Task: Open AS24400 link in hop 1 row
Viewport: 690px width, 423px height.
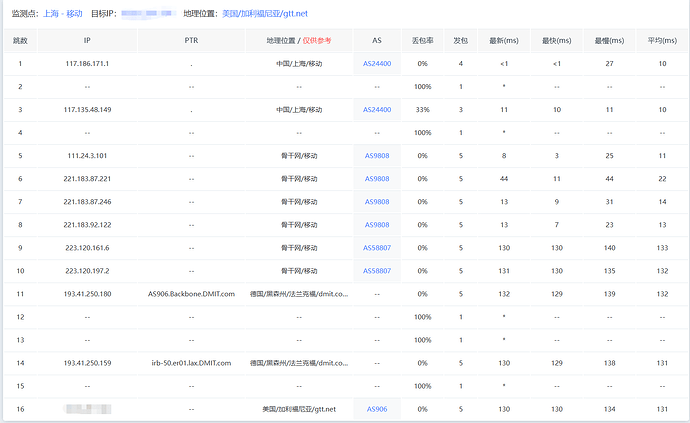Action: tap(377, 64)
